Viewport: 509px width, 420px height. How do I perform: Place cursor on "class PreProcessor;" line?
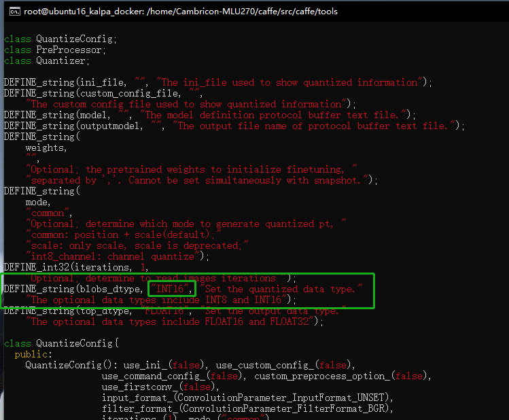click(54, 50)
